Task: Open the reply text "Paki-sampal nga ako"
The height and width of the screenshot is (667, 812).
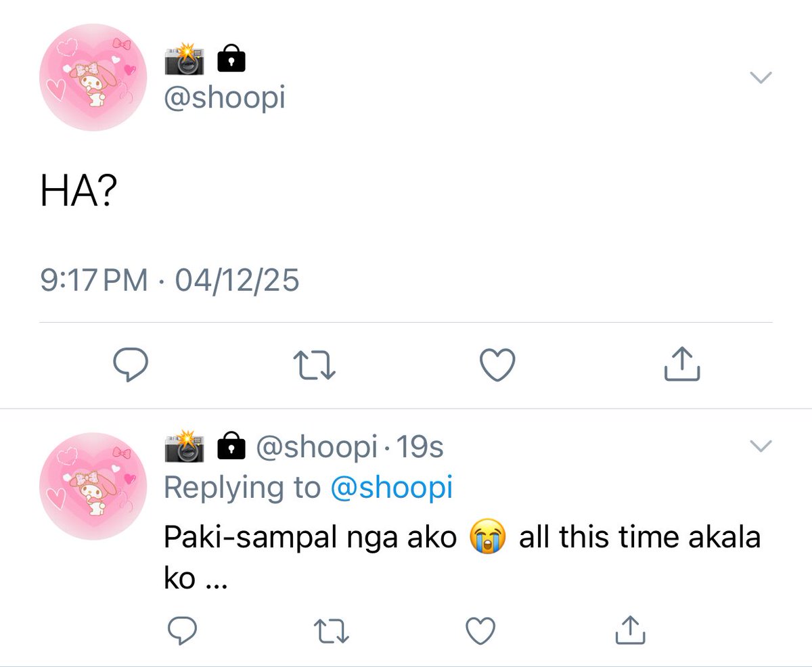Action: (311, 538)
